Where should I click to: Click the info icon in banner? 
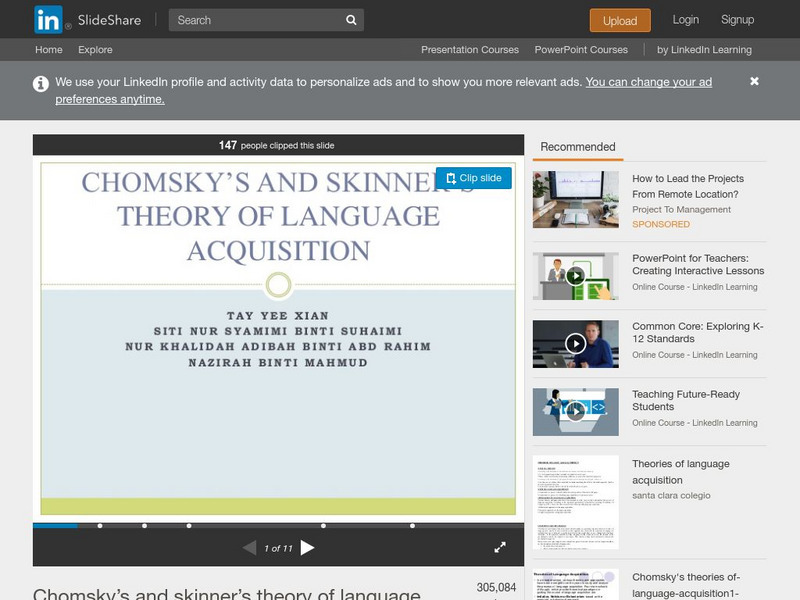pyautogui.click(x=41, y=84)
